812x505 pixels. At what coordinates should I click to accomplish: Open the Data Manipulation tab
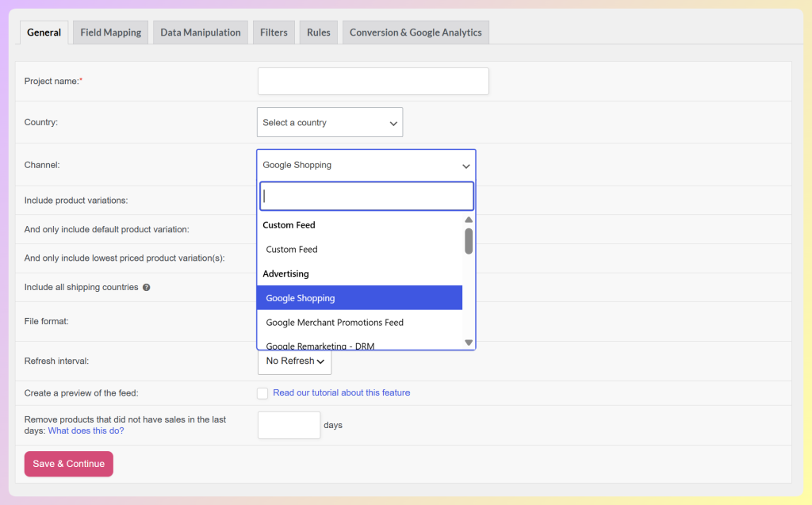(x=201, y=33)
